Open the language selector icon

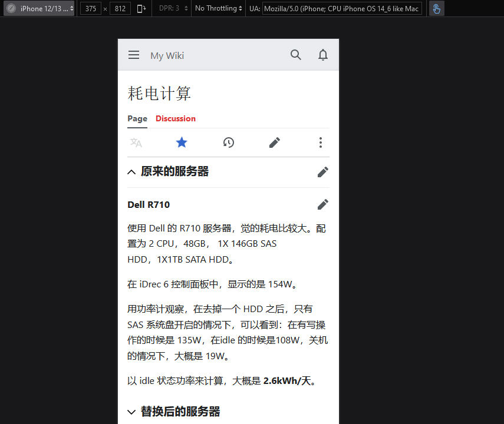tap(136, 143)
